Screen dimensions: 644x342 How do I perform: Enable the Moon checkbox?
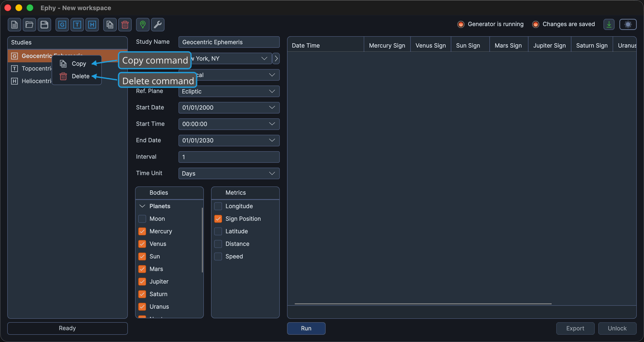142,219
